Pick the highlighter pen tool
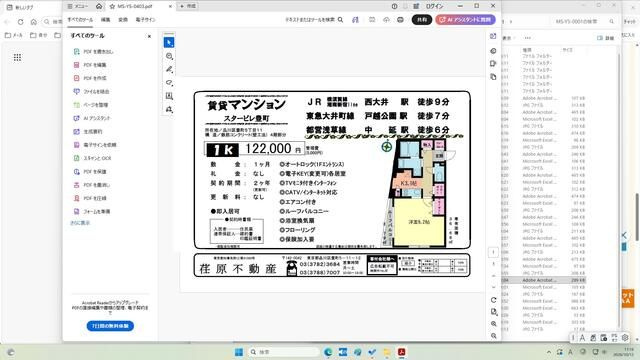The width and height of the screenshot is (640, 360). [169, 70]
